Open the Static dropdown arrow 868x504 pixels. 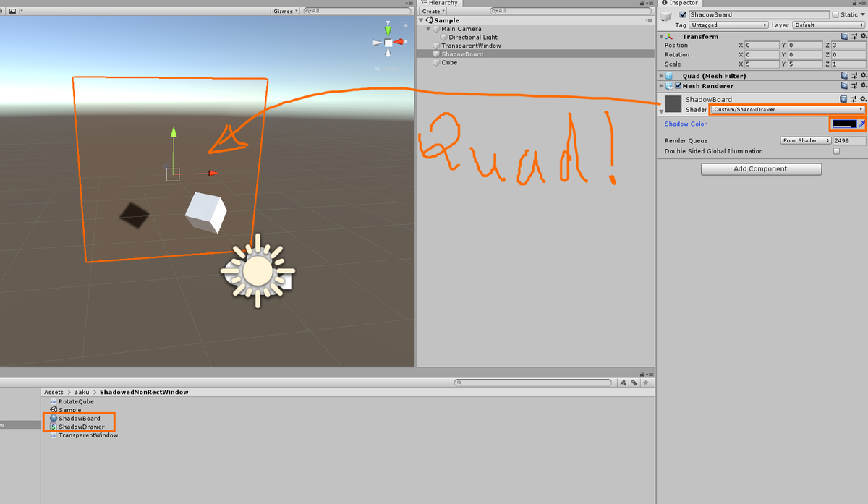pyautogui.click(x=862, y=14)
